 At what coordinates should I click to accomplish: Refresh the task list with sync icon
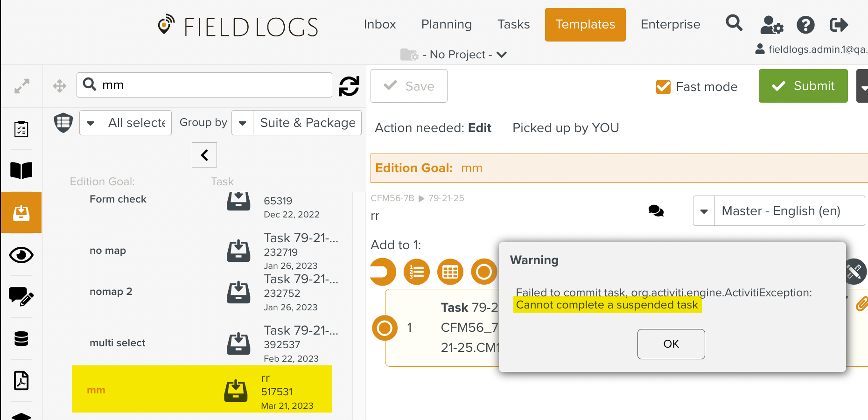[349, 86]
